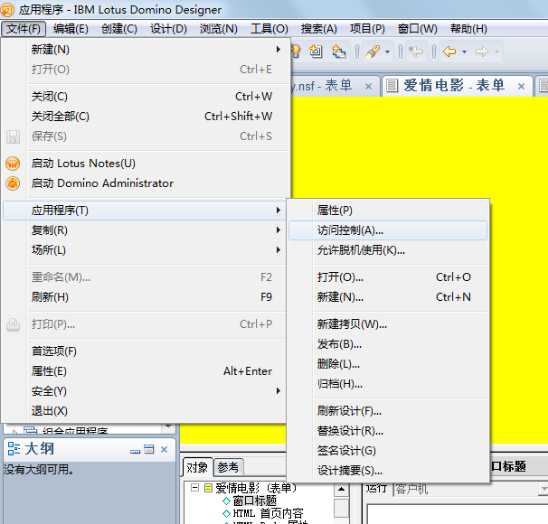Click the application switch toolbar icon

(x=339, y=51)
